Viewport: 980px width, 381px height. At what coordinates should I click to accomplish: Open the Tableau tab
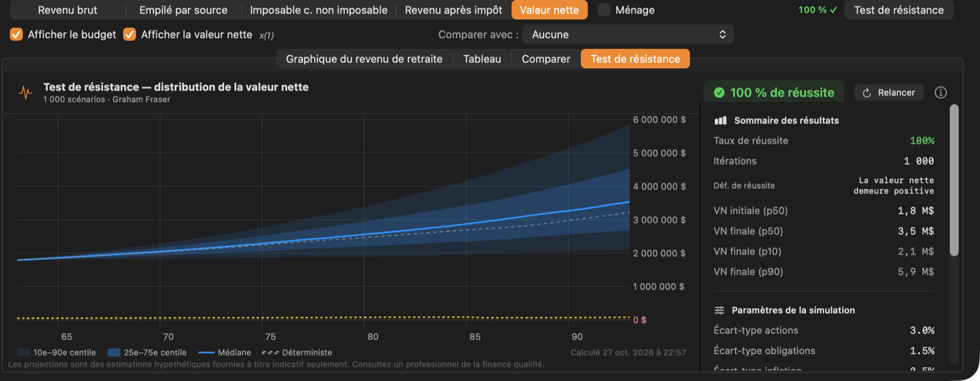click(482, 59)
